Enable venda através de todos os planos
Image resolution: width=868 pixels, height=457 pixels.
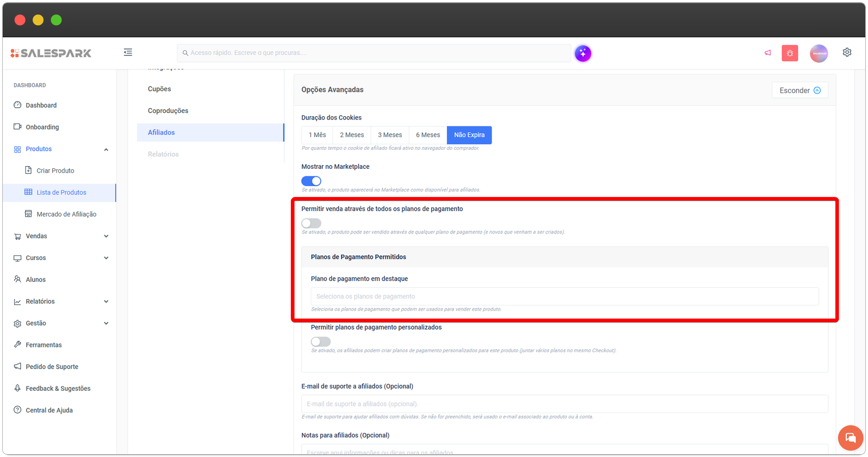click(311, 224)
